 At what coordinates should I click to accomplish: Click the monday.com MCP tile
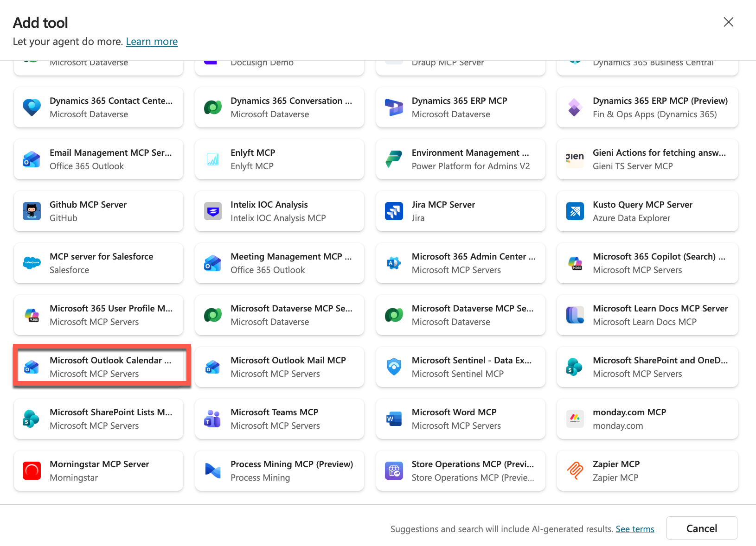click(x=647, y=419)
